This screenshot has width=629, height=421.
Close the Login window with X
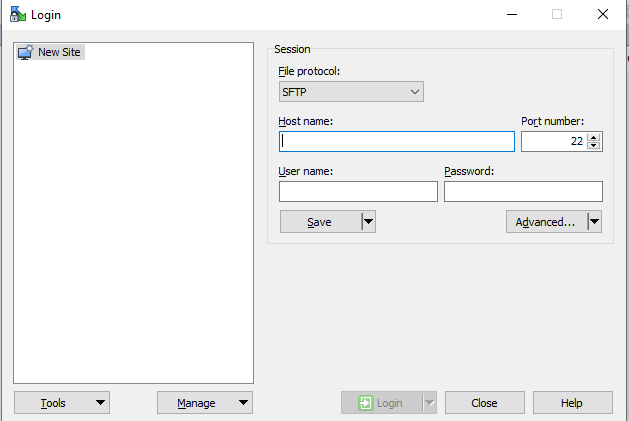603,14
